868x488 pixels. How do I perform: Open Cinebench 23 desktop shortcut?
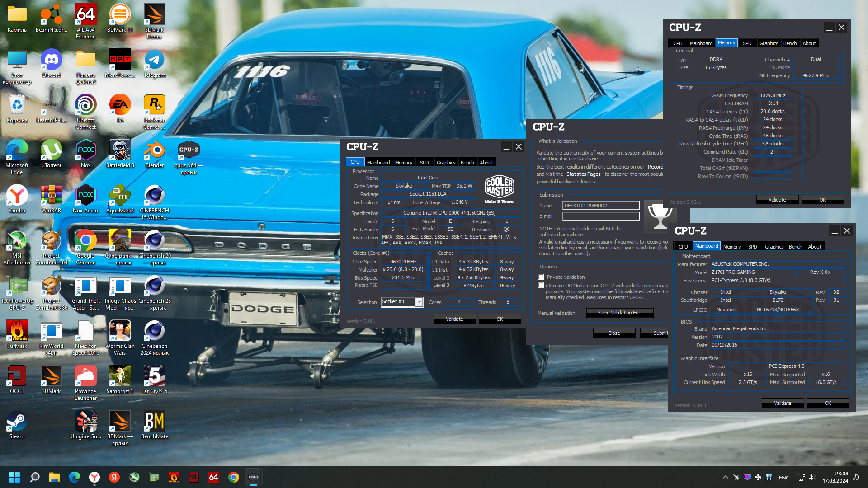[154, 292]
